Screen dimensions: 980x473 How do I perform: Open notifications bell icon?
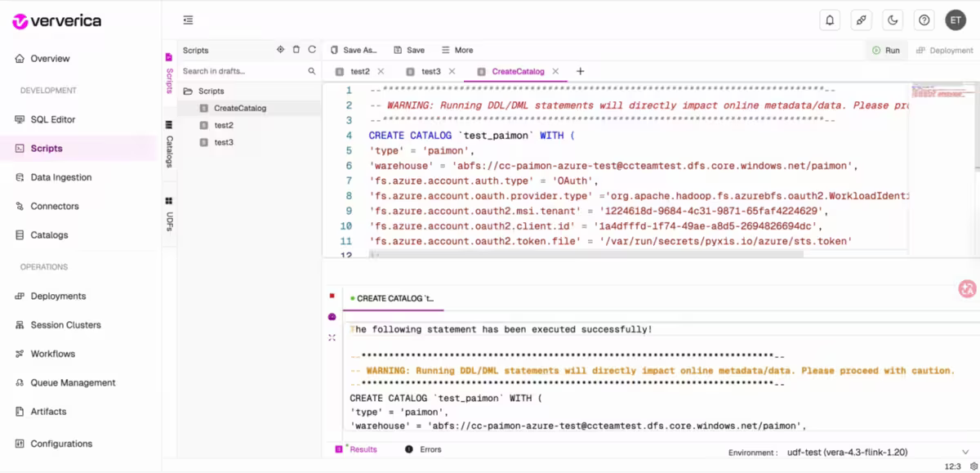(831, 20)
